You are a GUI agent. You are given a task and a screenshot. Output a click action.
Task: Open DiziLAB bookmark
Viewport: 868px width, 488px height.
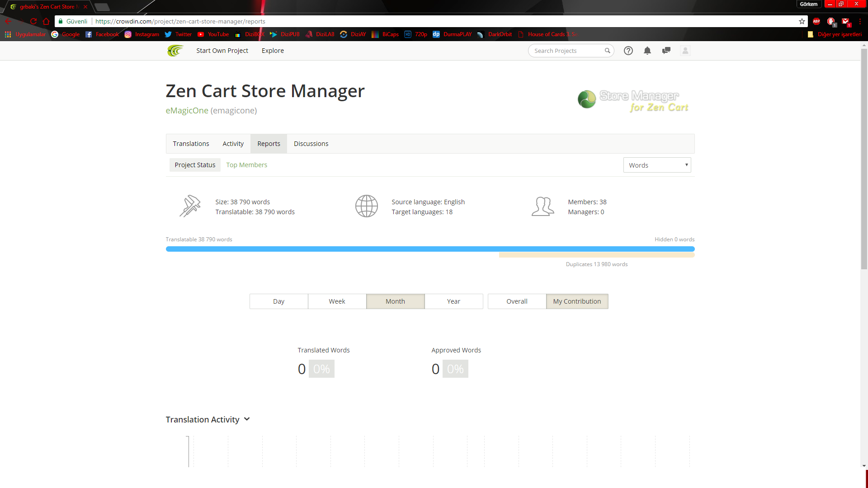pyautogui.click(x=320, y=34)
